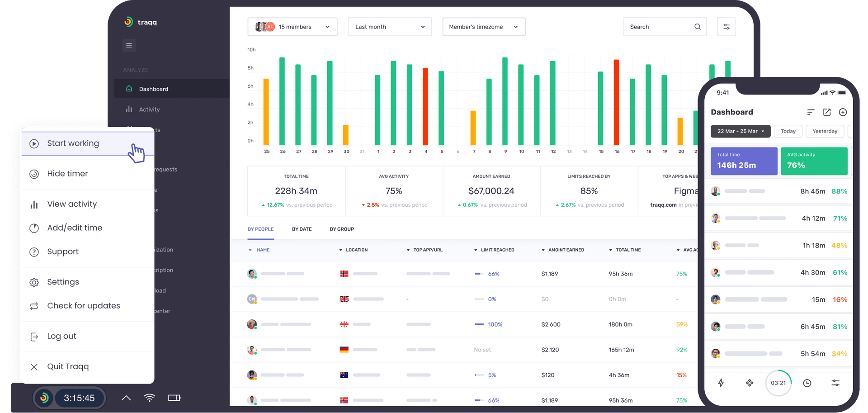Tap the clock icon on the mobile bottom bar
This screenshot has width=868, height=413.
tap(807, 383)
